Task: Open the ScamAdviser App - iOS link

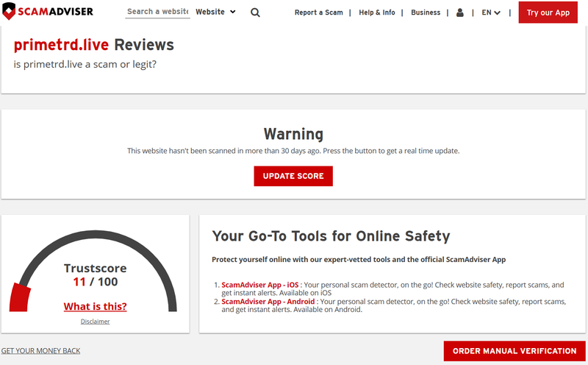Action: tap(260, 285)
